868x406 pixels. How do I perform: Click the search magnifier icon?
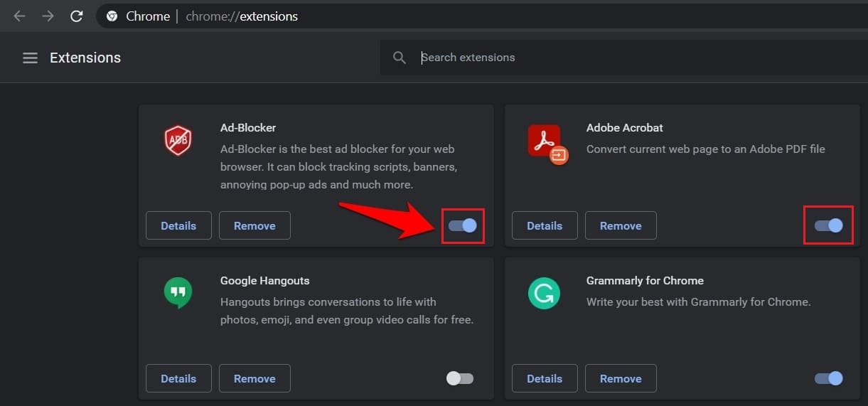tap(400, 58)
